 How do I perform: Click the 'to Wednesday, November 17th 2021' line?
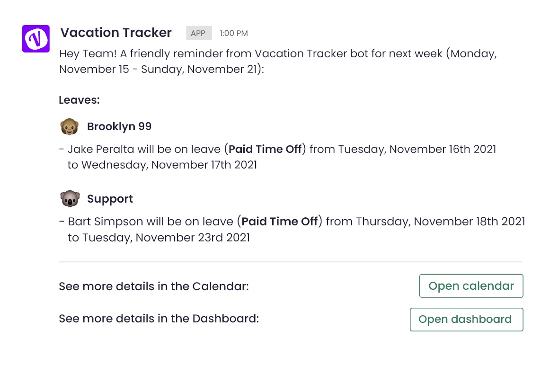click(162, 165)
